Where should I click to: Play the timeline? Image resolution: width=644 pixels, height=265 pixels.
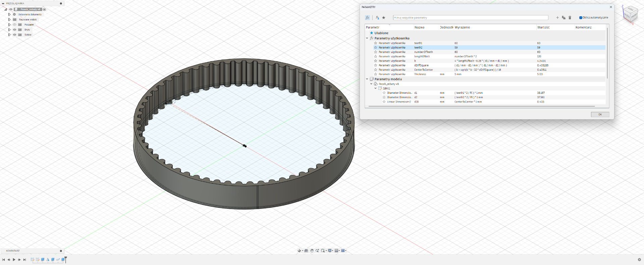pos(14,260)
